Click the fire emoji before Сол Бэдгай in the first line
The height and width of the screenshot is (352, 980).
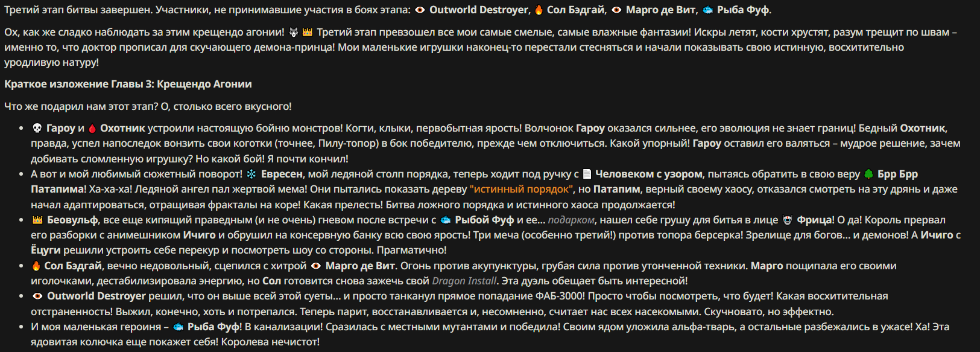tap(539, 10)
